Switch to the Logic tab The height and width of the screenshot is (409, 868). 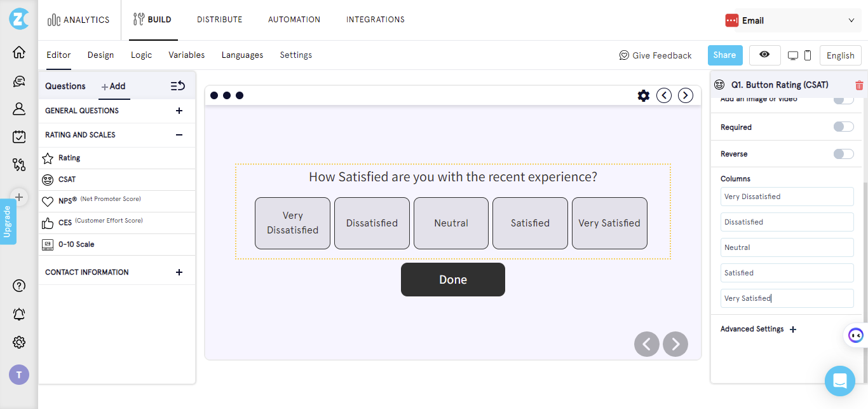141,55
